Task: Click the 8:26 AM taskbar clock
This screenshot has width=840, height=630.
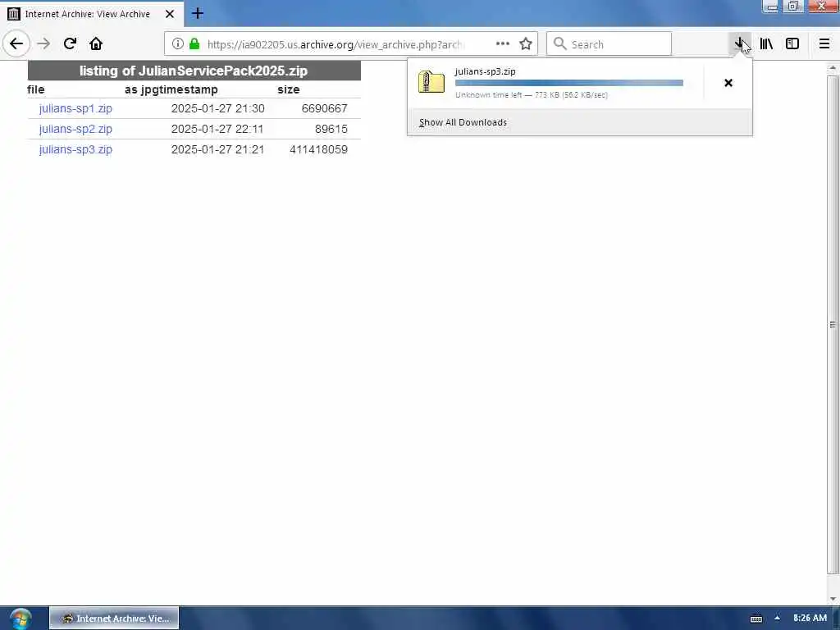Action: [810, 619]
